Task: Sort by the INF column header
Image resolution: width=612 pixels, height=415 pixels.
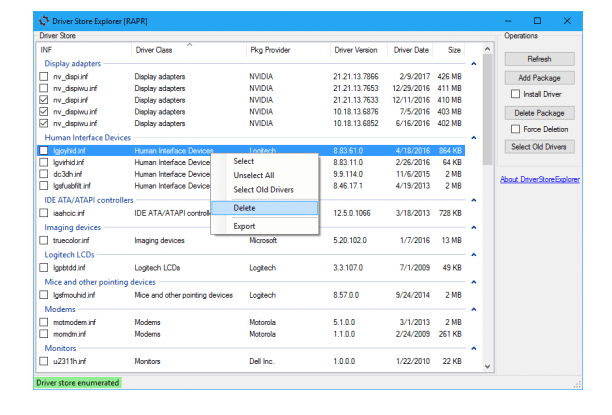Action: click(84, 50)
